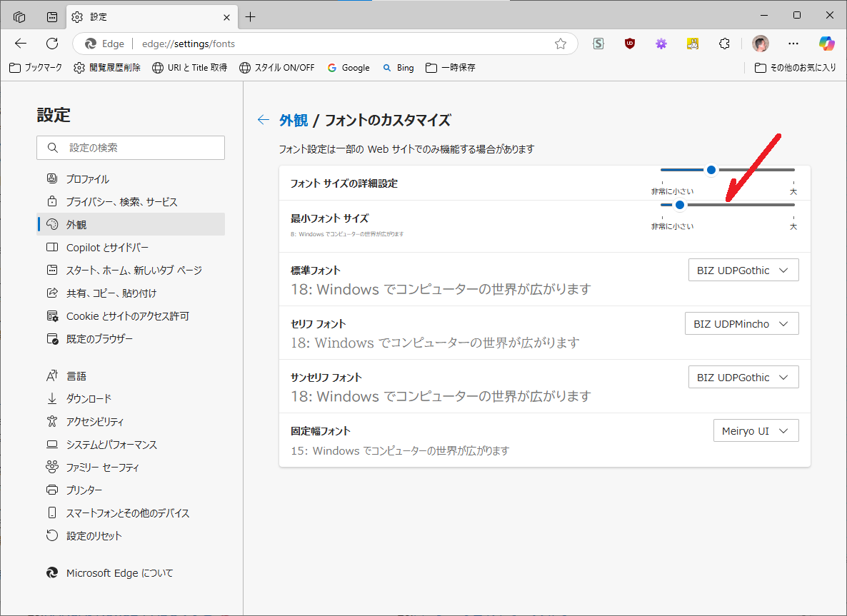Click the browser refresh button
This screenshot has height=616, width=847.
click(52, 44)
